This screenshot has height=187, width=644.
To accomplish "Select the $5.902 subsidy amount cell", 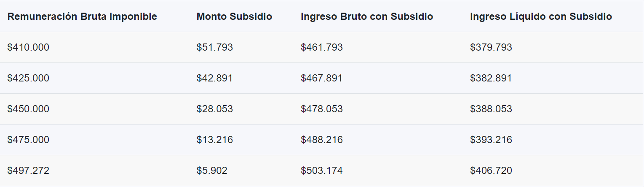I will (x=212, y=171).
